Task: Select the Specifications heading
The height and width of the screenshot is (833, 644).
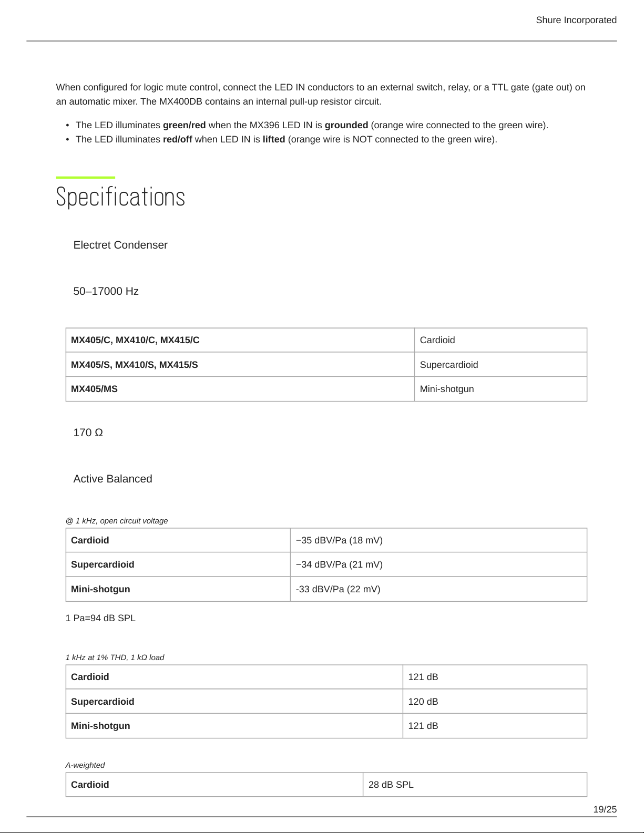Action: (x=120, y=197)
